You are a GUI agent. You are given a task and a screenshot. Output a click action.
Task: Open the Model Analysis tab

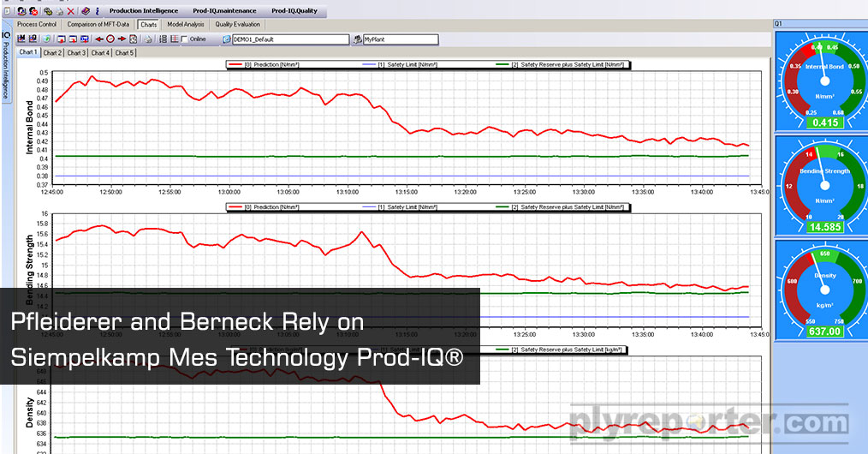click(186, 24)
